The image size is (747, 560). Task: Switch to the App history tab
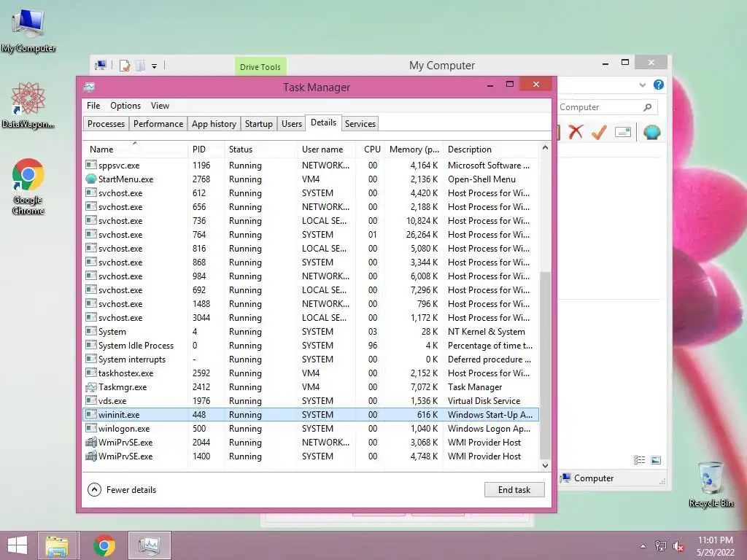214,124
